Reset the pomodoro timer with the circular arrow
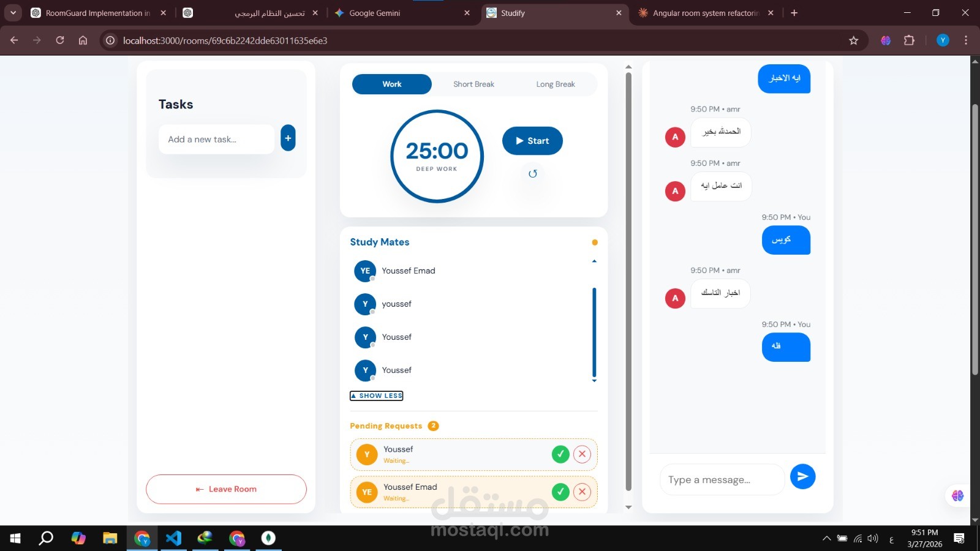 [x=533, y=174]
